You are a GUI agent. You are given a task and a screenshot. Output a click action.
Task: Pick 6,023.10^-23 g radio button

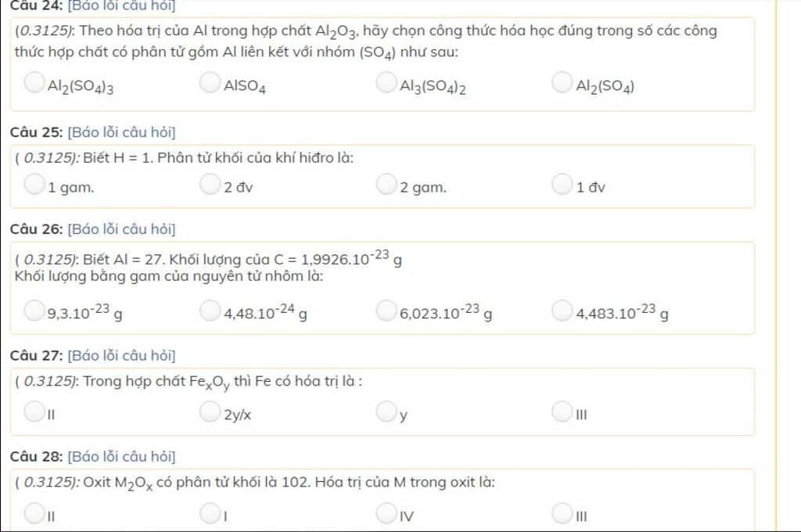click(x=386, y=311)
